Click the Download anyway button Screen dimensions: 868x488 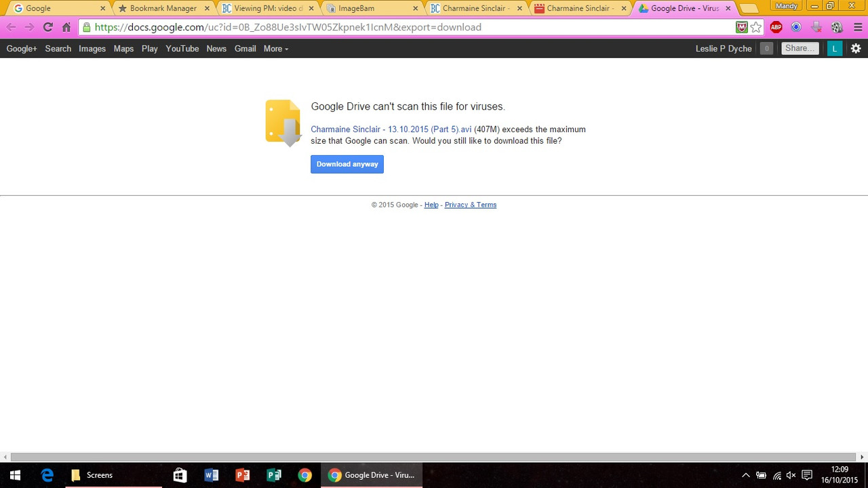point(347,164)
